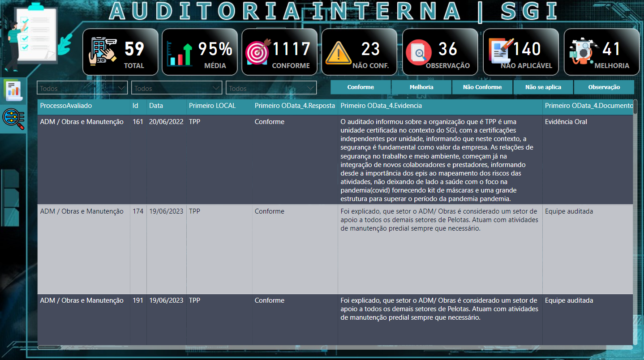Screen dimensions: 644x360
Task: Filter by 'Conforme' button
Action: [361, 87]
